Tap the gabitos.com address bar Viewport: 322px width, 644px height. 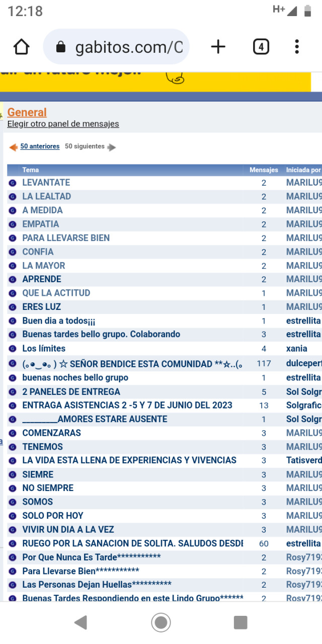point(117,47)
